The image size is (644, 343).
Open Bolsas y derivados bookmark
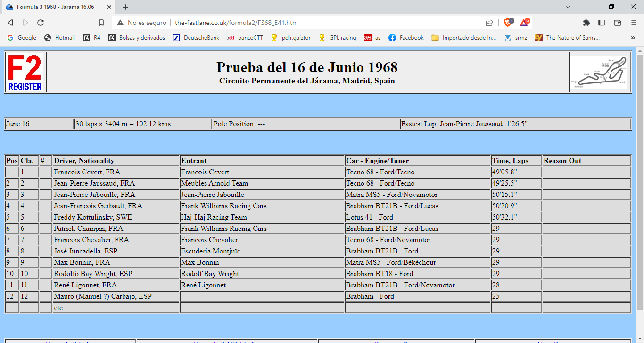137,38
